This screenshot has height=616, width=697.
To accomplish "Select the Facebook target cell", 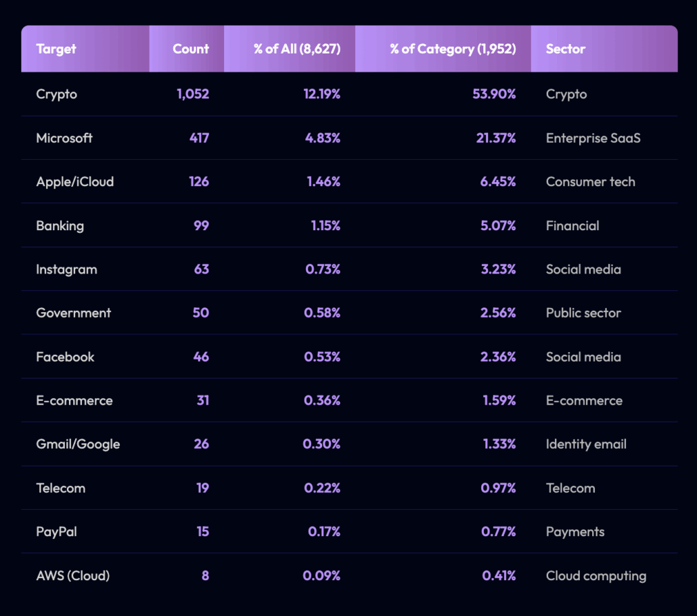I will (x=65, y=357).
